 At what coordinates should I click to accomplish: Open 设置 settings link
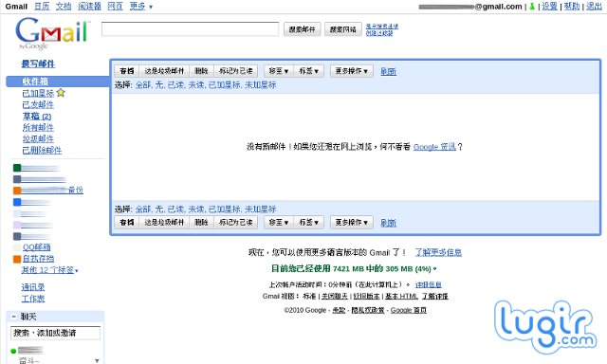coord(549,7)
